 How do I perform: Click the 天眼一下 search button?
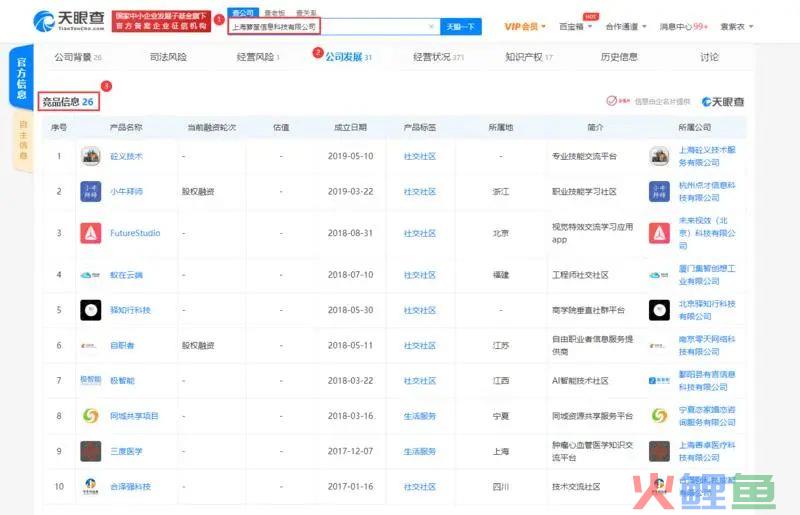pyautogui.click(x=461, y=27)
